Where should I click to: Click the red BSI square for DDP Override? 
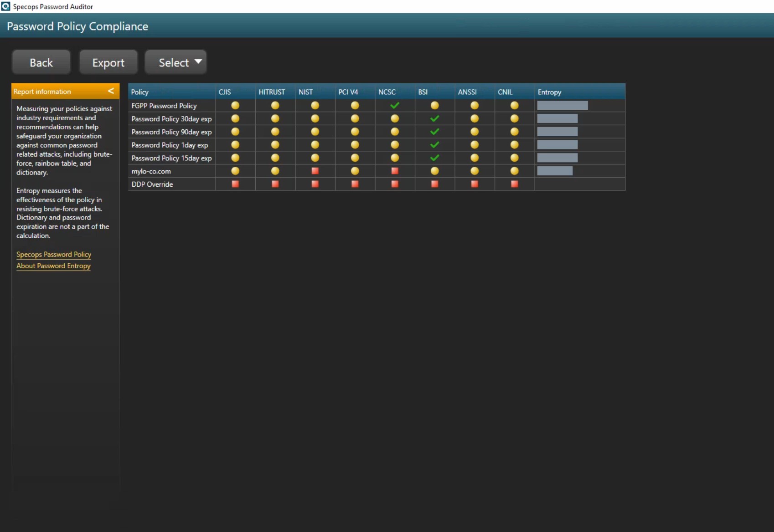coord(435,184)
